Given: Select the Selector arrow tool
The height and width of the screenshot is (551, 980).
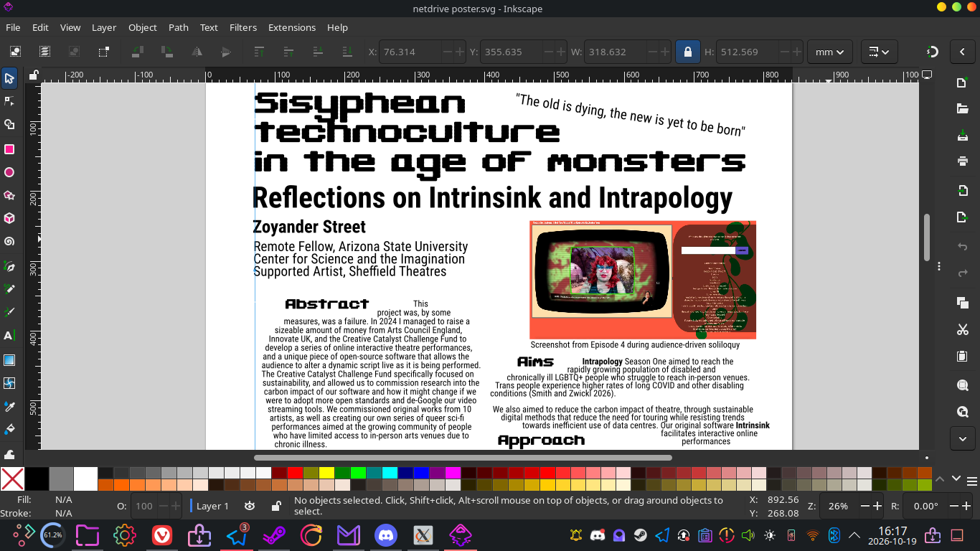Looking at the screenshot, I should (9, 78).
